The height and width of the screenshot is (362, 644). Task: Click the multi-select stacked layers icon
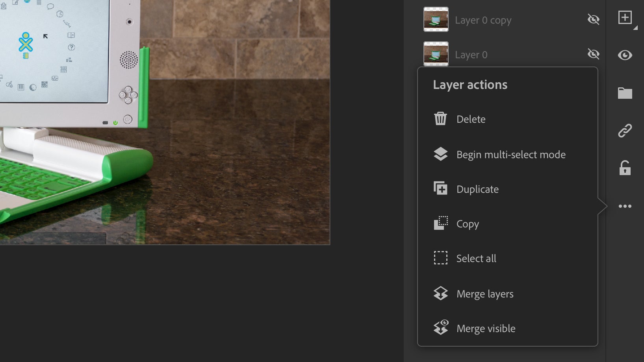(x=441, y=154)
